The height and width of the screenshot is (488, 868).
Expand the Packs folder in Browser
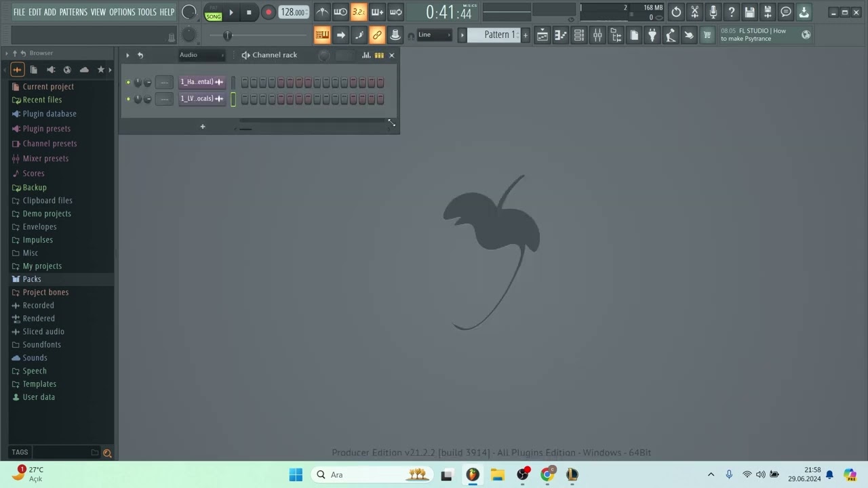tap(32, 279)
